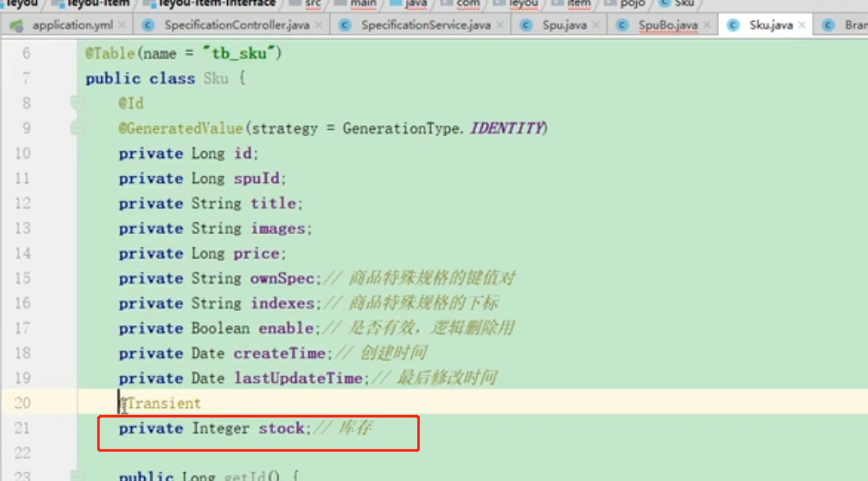Open the SpecificationService.java tab

(x=425, y=26)
